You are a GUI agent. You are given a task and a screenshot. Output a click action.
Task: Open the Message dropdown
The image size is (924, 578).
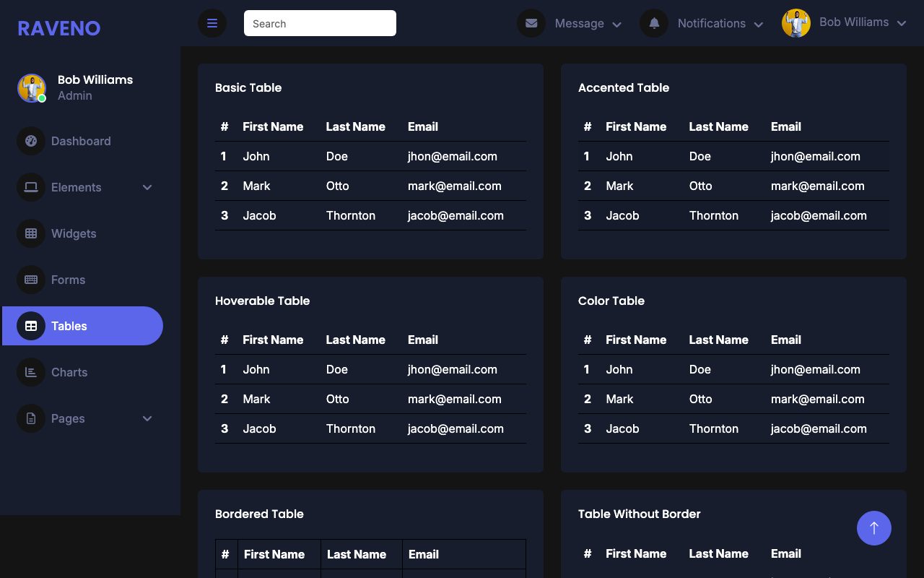pos(570,23)
